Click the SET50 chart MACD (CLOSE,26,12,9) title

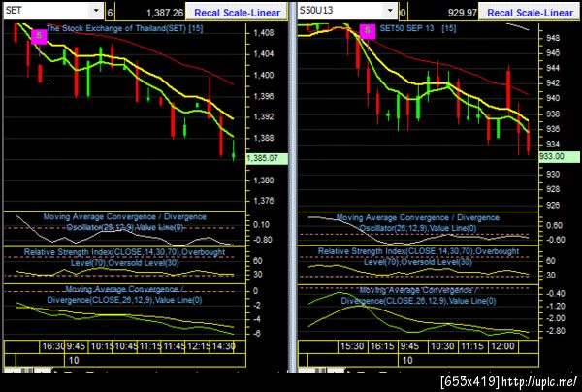(x=418, y=296)
